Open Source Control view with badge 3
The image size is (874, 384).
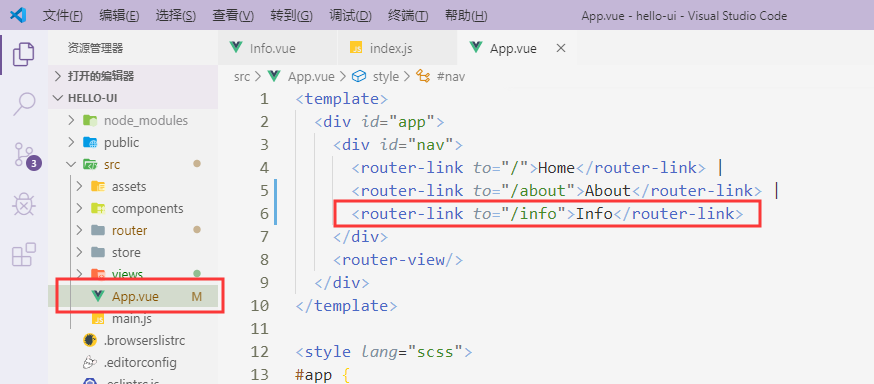tap(26, 155)
